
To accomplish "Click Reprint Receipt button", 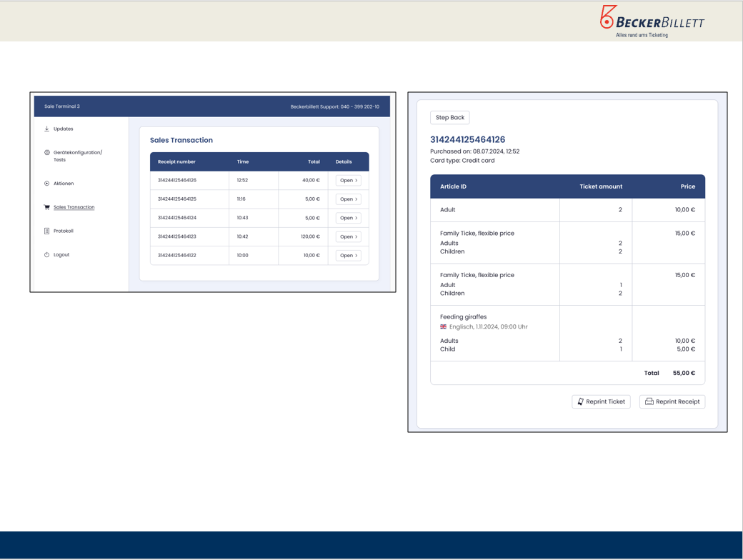I will tap(672, 401).
